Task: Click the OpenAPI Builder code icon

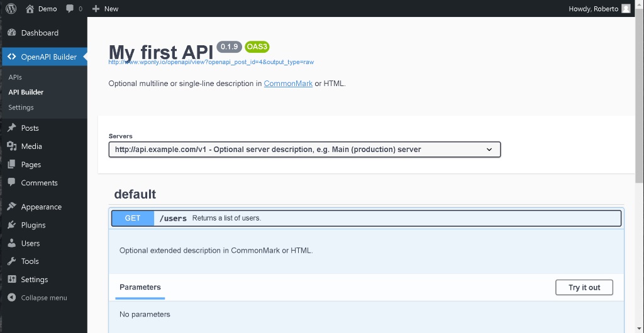Action: point(11,57)
